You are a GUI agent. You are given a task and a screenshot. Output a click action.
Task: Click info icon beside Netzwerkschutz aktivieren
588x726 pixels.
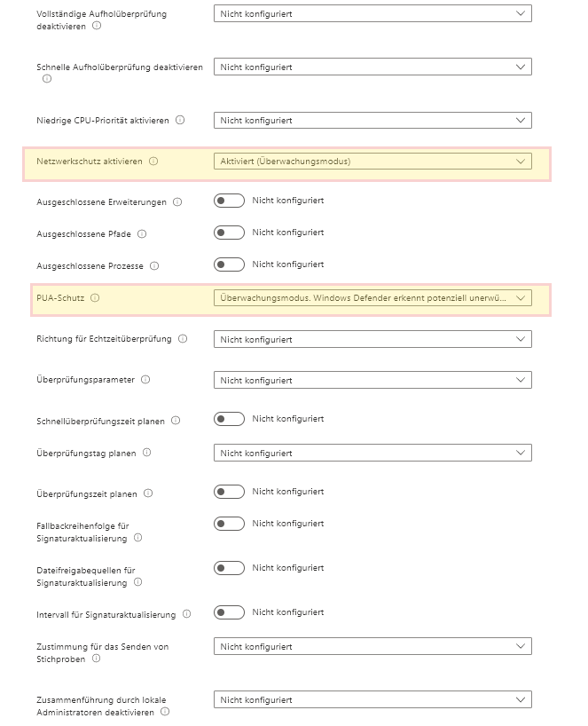pyautogui.click(x=153, y=162)
